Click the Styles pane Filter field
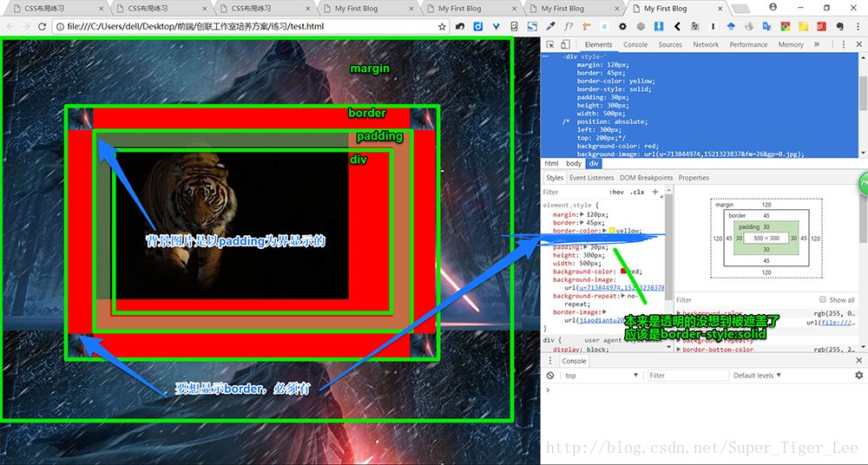 click(x=574, y=192)
